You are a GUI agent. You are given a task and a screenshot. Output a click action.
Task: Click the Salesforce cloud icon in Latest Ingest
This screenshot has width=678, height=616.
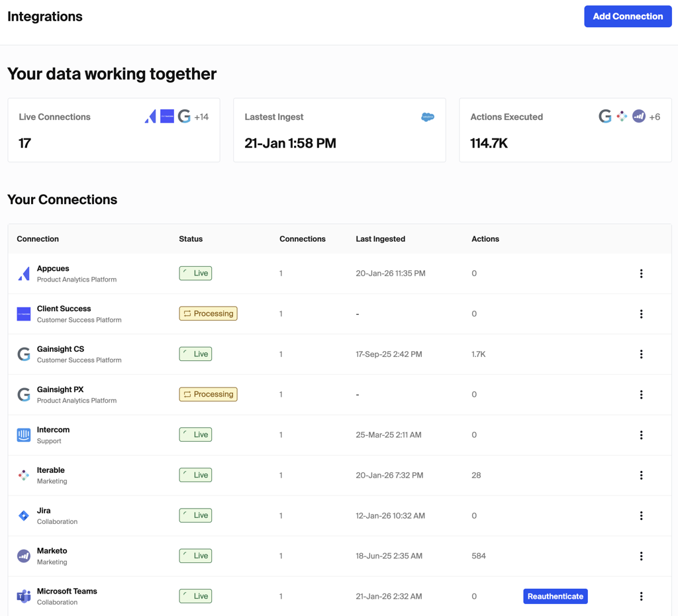tap(428, 117)
